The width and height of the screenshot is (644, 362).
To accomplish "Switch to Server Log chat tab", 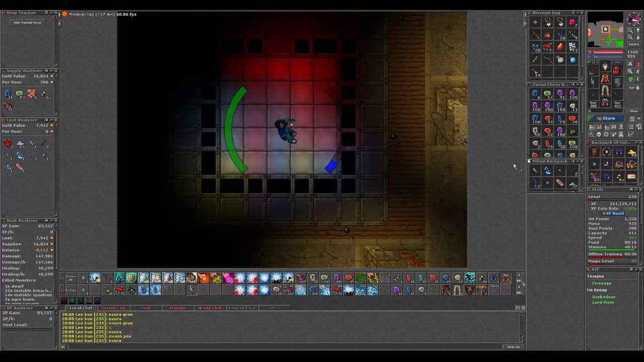I will [x=113, y=308].
